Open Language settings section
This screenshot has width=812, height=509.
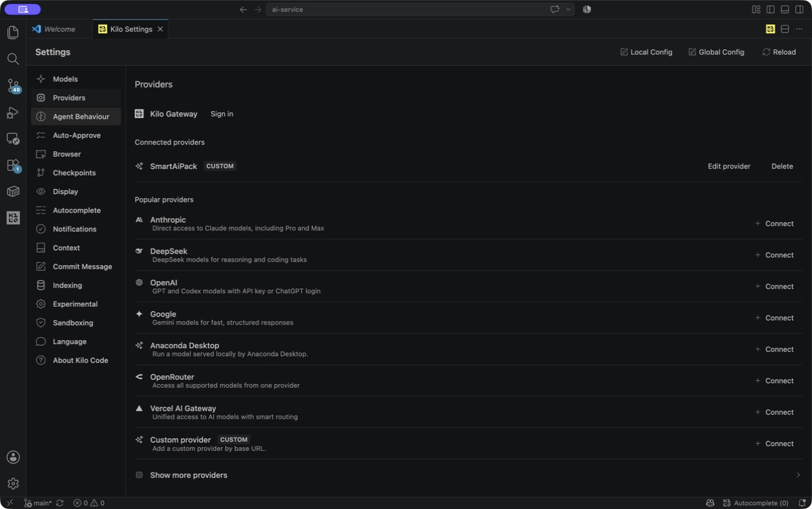[x=76, y=342]
